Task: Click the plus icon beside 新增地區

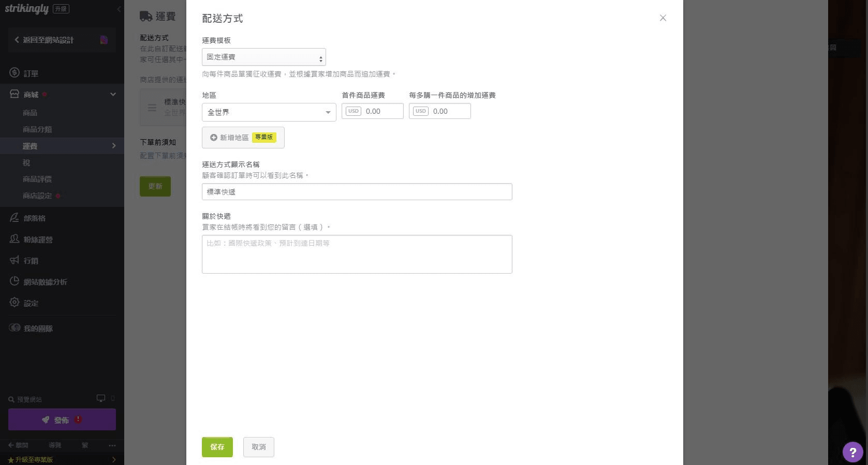Action: (214, 138)
